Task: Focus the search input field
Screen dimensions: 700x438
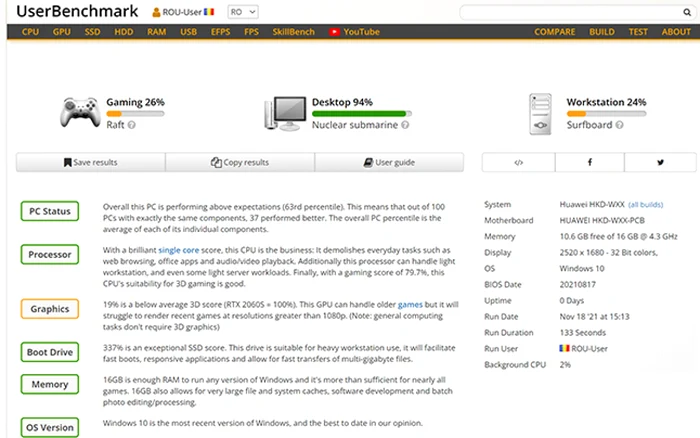Action: pos(577,12)
